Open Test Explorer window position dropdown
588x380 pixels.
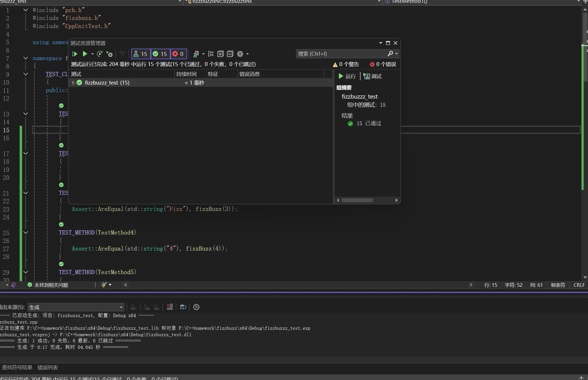click(x=380, y=43)
